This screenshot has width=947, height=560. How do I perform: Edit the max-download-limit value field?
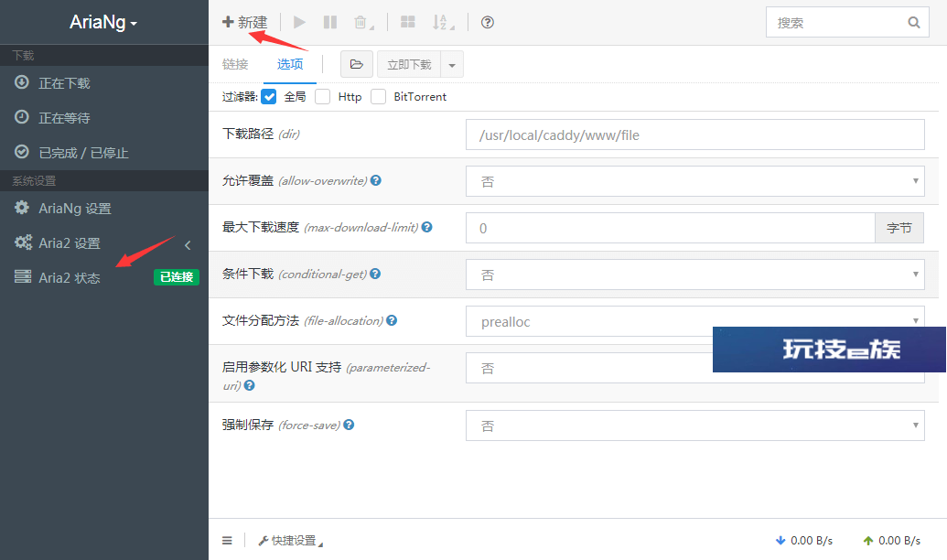click(671, 228)
